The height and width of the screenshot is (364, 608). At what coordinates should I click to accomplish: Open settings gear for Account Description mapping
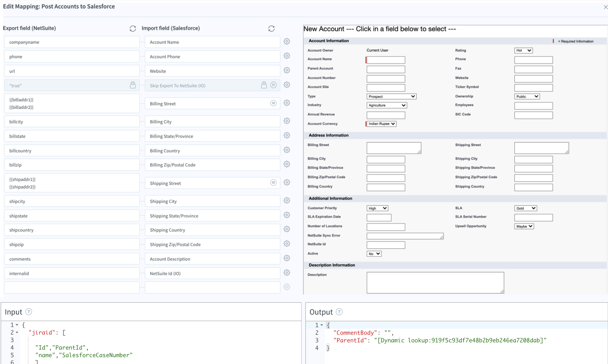point(287,258)
